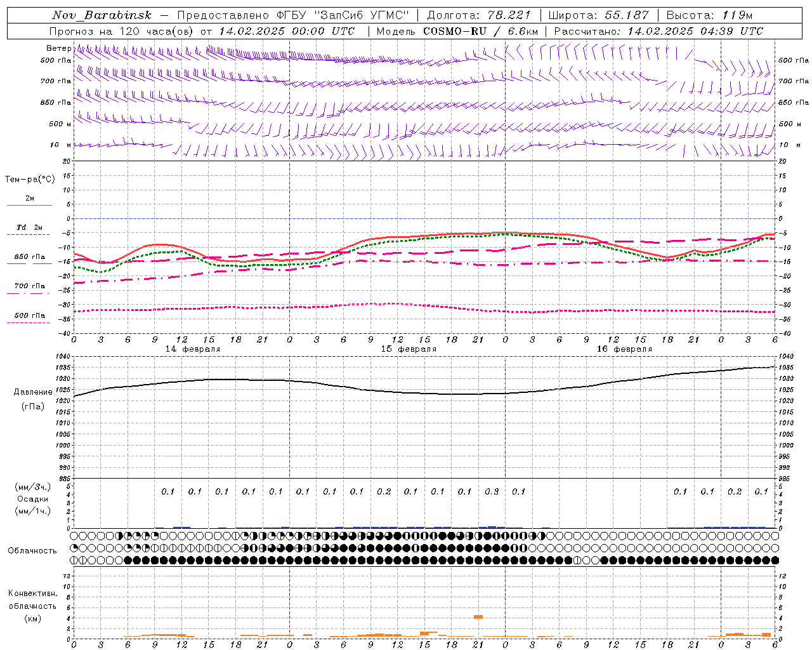Click the 'Облачность' cloud cover label
812x650 pixels.
click(32, 551)
